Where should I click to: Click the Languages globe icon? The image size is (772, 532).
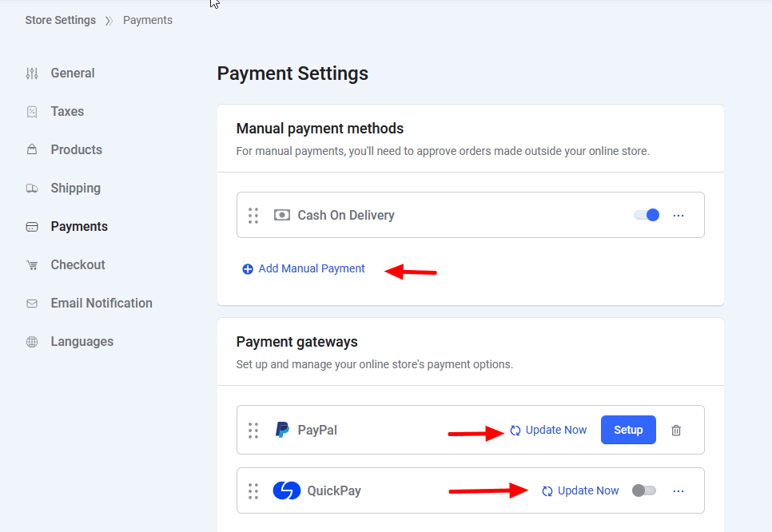pyautogui.click(x=32, y=342)
